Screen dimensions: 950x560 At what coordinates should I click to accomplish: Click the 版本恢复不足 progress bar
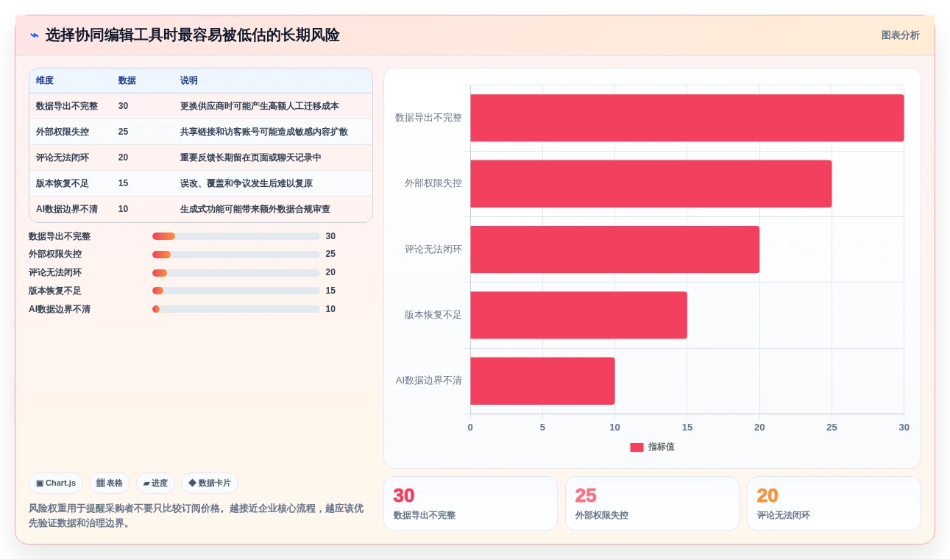pos(235,291)
